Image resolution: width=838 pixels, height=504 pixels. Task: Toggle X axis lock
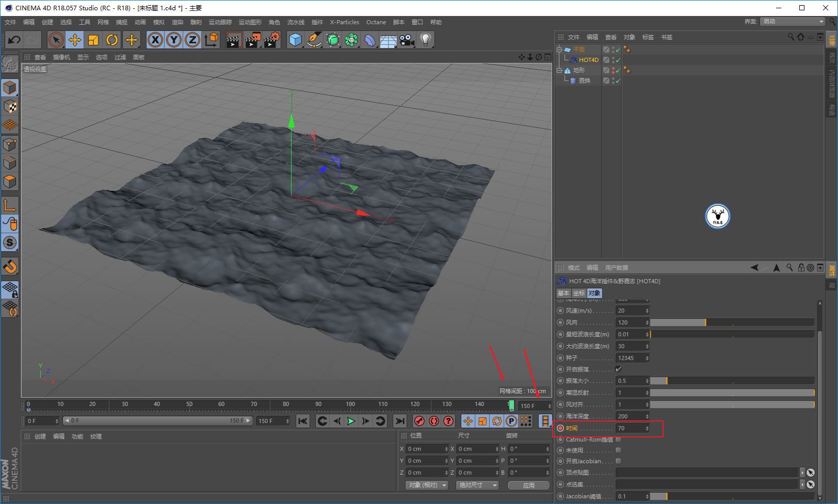(155, 40)
